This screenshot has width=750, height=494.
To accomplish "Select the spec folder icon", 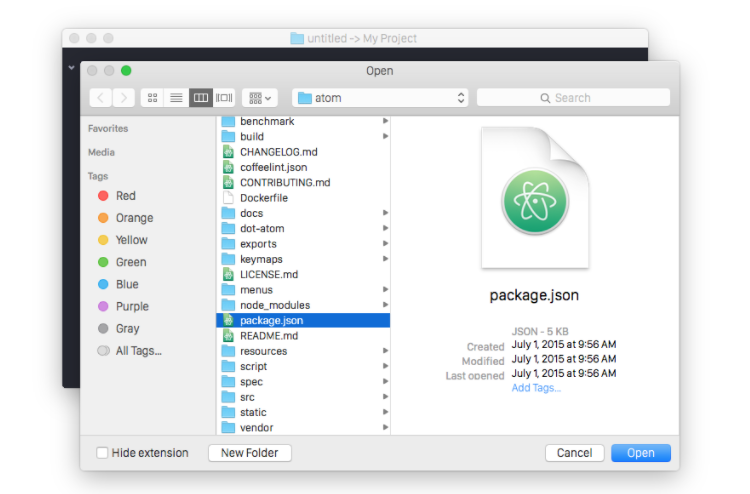I will tap(228, 382).
